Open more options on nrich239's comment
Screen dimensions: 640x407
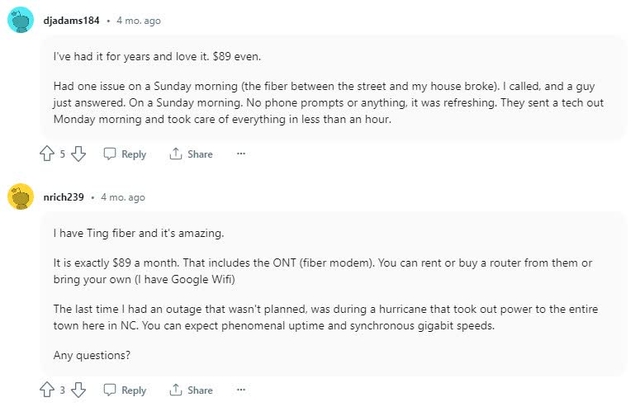point(241,390)
